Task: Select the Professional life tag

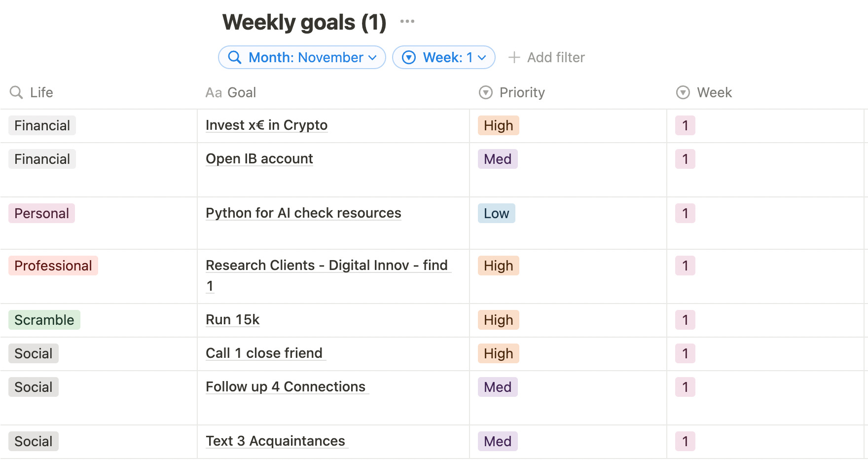Action: click(x=53, y=266)
